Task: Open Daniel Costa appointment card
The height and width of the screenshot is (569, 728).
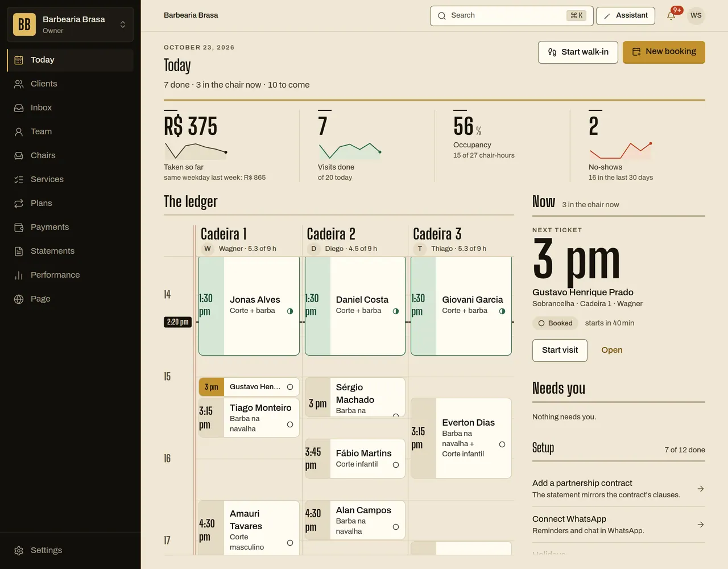Action: click(x=355, y=306)
